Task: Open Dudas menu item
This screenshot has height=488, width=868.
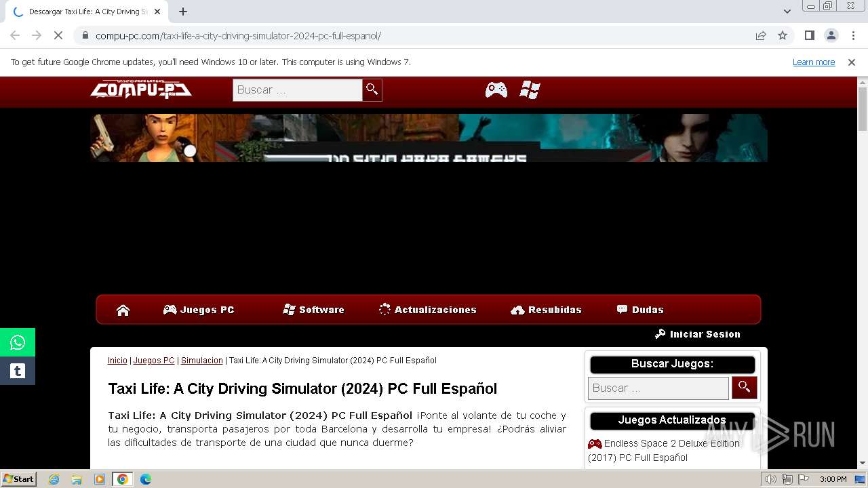Action: point(640,310)
